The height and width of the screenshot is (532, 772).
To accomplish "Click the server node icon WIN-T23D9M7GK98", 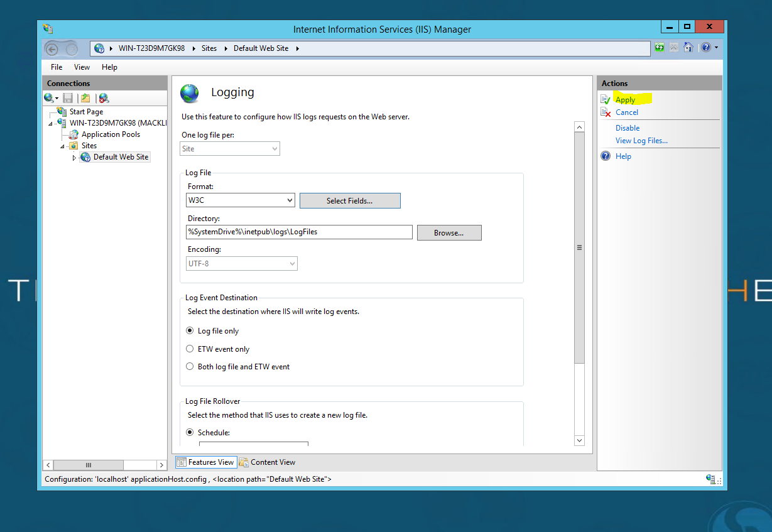I will tap(62, 122).
